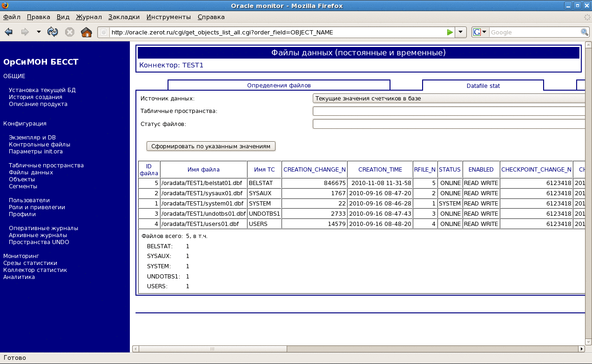Open the Закладки menu
This screenshot has height=364, width=592.
[x=124, y=17]
